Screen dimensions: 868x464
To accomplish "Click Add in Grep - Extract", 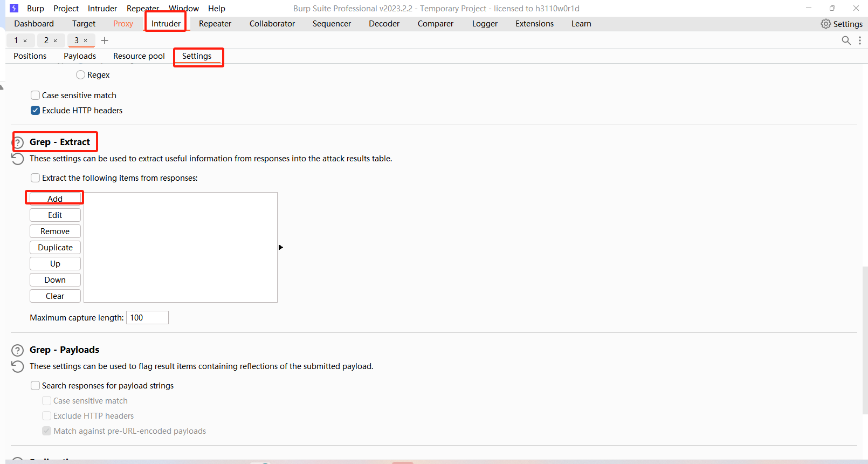I will point(55,199).
